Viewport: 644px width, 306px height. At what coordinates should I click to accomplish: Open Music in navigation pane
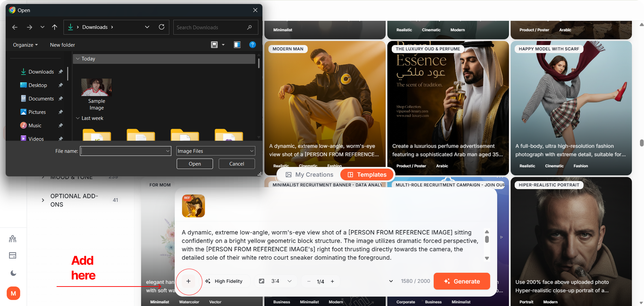(x=35, y=126)
